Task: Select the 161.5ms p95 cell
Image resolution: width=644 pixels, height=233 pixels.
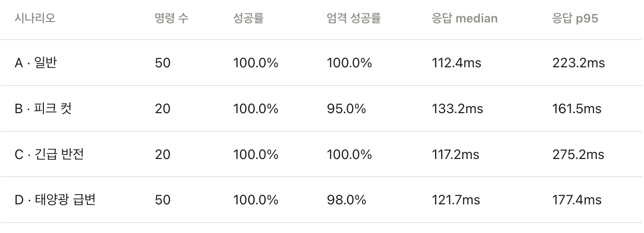Action: point(577,109)
